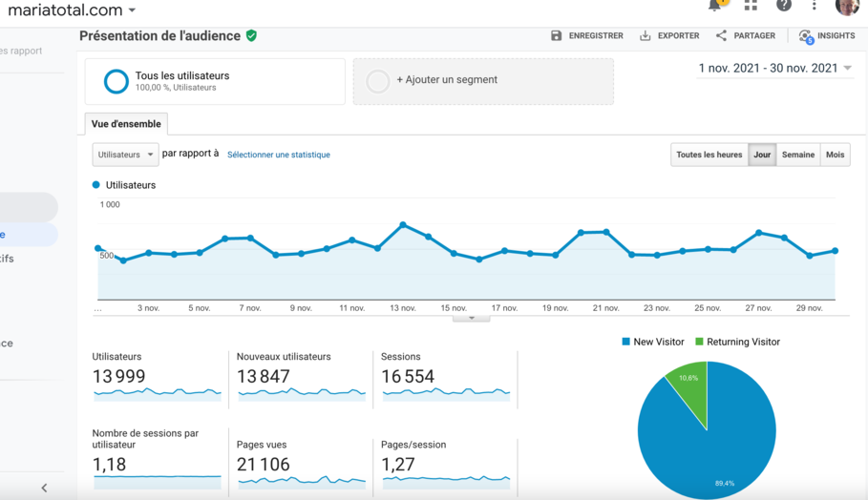Open the three-dot more options menu
This screenshot has height=500, width=868.
pos(814,7)
